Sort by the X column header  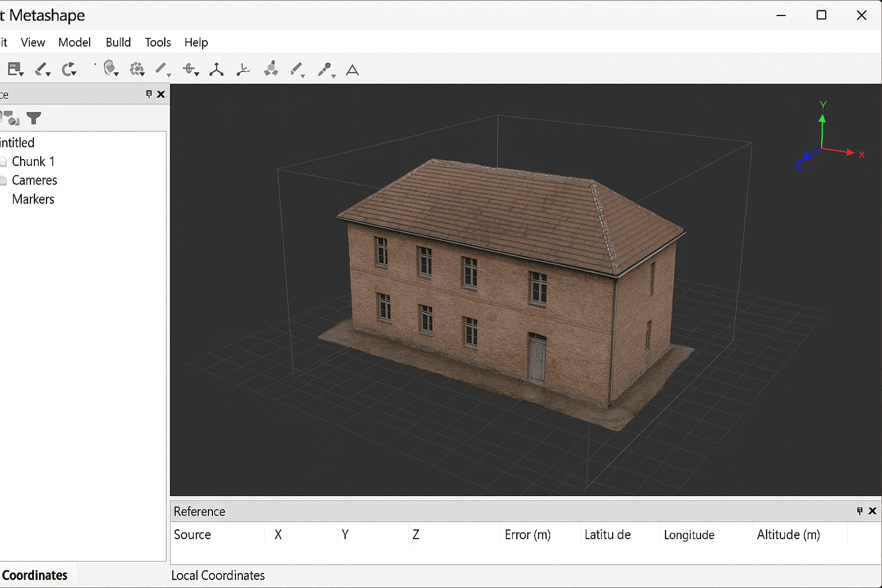[278, 535]
